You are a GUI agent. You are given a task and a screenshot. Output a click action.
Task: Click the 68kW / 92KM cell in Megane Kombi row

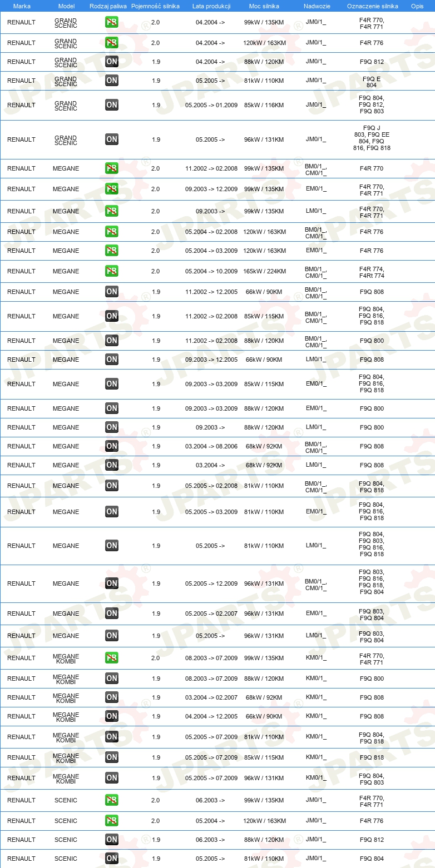(x=264, y=697)
